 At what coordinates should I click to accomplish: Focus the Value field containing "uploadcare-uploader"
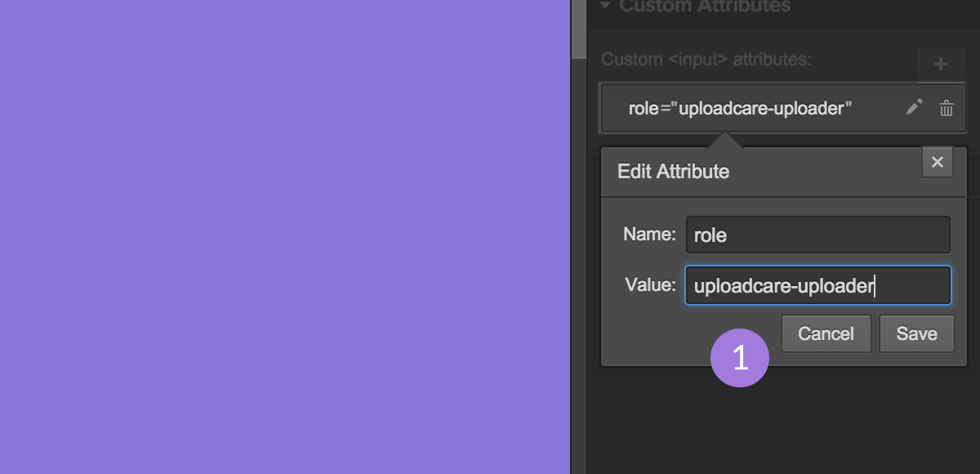point(817,285)
